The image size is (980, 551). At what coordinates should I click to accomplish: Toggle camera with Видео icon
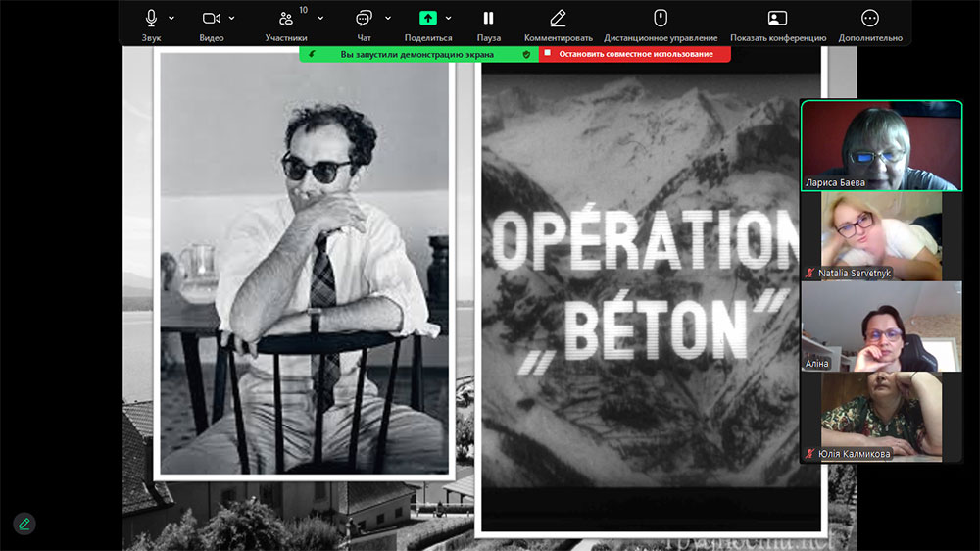tap(212, 18)
